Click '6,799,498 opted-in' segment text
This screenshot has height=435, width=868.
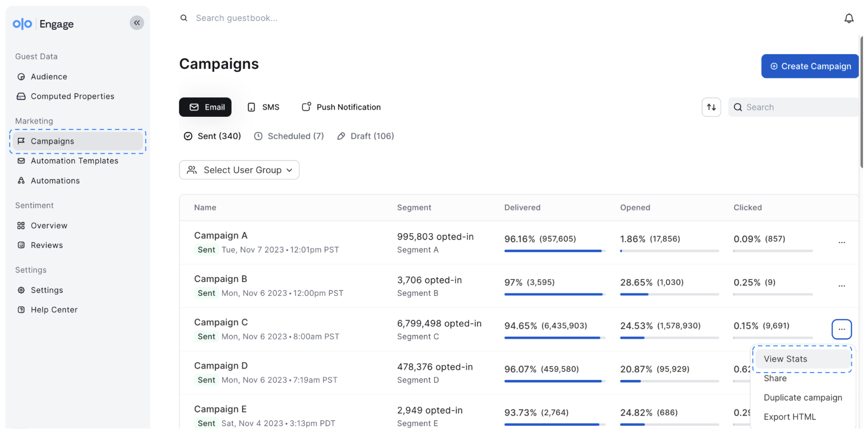pyautogui.click(x=439, y=324)
